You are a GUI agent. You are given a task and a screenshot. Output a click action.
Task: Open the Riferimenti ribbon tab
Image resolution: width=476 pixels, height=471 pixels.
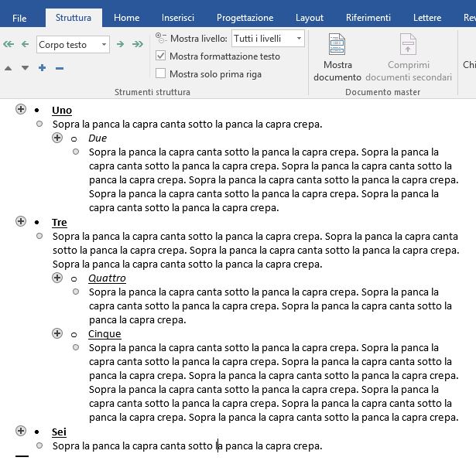click(x=368, y=18)
